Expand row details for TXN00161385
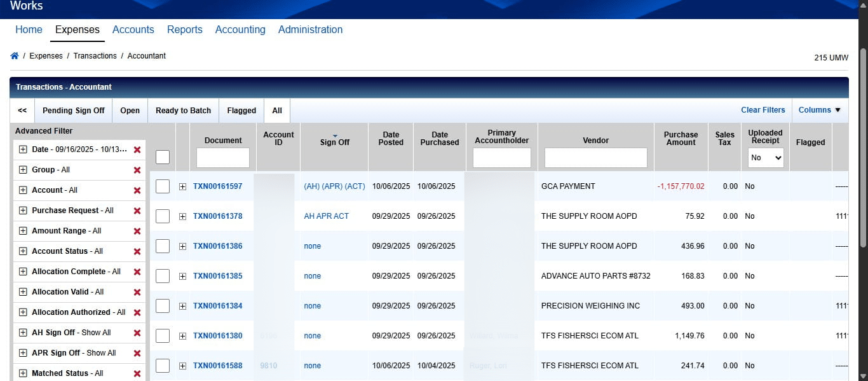Viewport: 868px width, 381px height. click(x=182, y=276)
